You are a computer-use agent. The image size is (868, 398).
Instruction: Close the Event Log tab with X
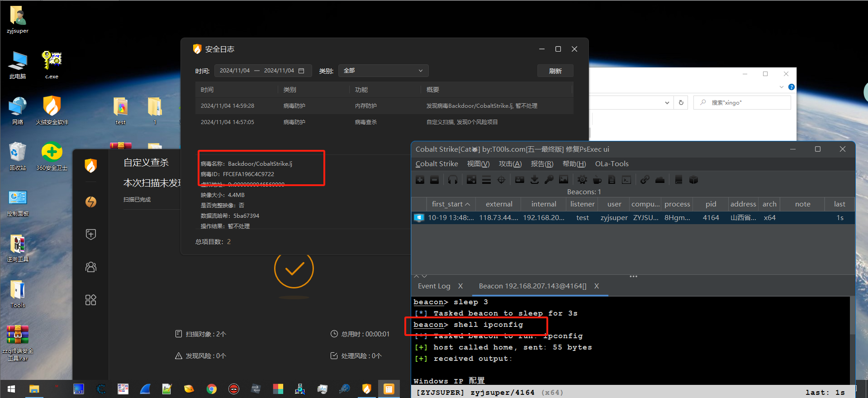click(460, 286)
